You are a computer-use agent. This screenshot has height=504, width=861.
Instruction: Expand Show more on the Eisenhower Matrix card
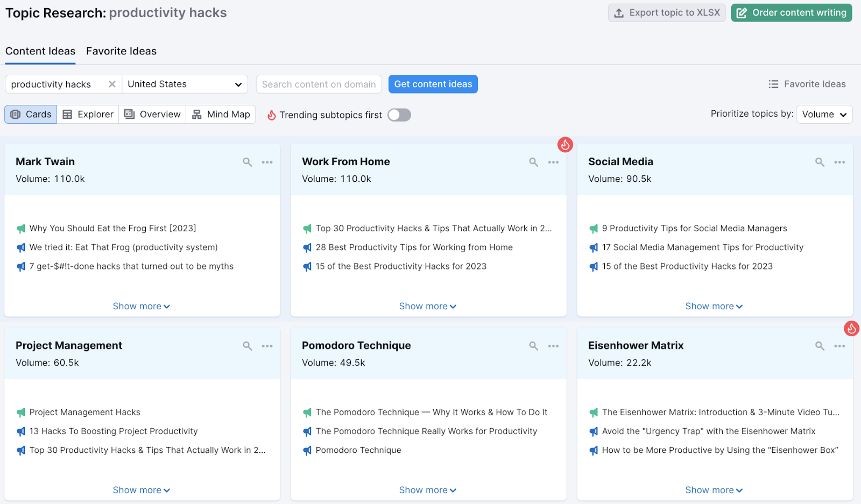pos(714,489)
